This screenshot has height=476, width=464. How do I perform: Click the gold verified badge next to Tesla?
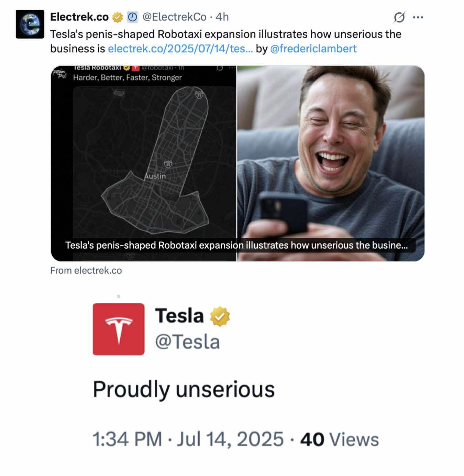[x=220, y=316]
